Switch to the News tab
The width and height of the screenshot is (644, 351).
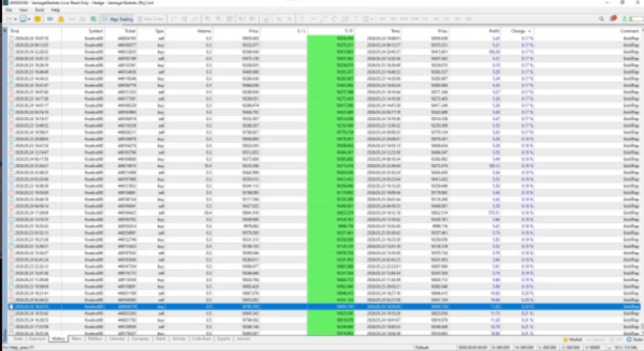coord(76,339)
